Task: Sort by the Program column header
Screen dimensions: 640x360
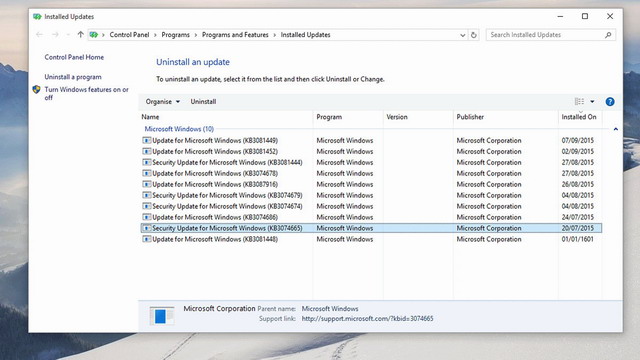Action: [348, 117]
